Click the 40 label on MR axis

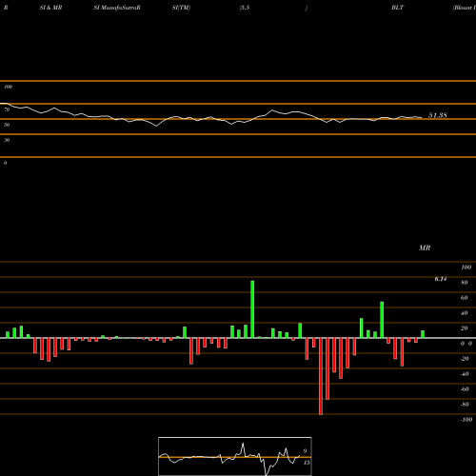click(x=465, y=313)
